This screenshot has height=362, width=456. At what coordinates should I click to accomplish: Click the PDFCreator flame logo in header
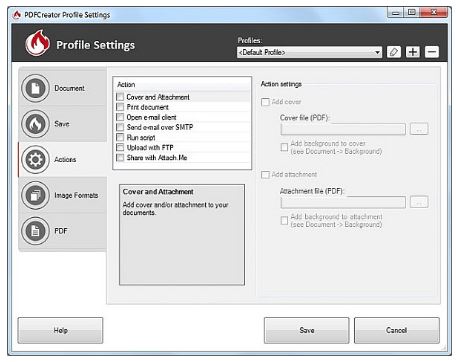(x=38, y=43)
